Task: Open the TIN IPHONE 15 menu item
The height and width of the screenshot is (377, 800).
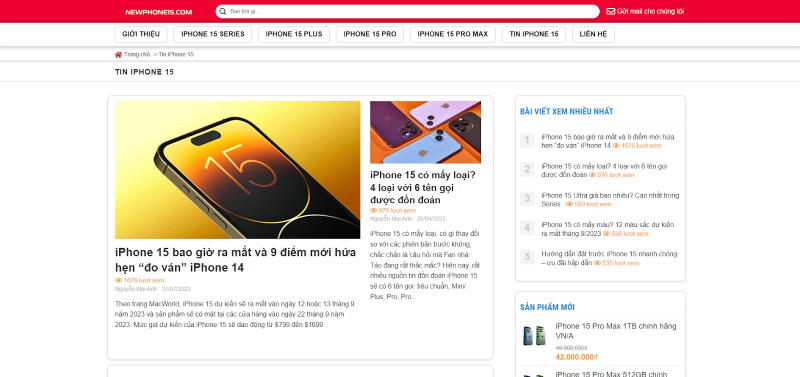Action: [x=534, y=34]
